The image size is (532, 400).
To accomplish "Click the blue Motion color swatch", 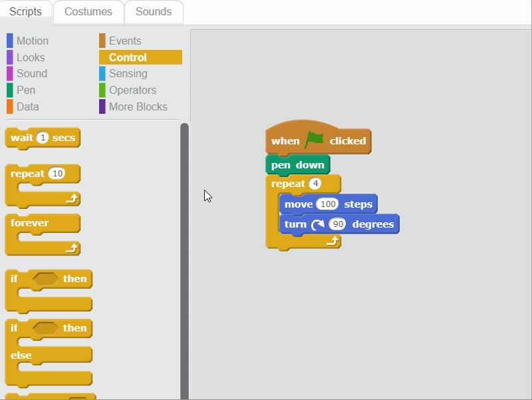I will 10,41.
